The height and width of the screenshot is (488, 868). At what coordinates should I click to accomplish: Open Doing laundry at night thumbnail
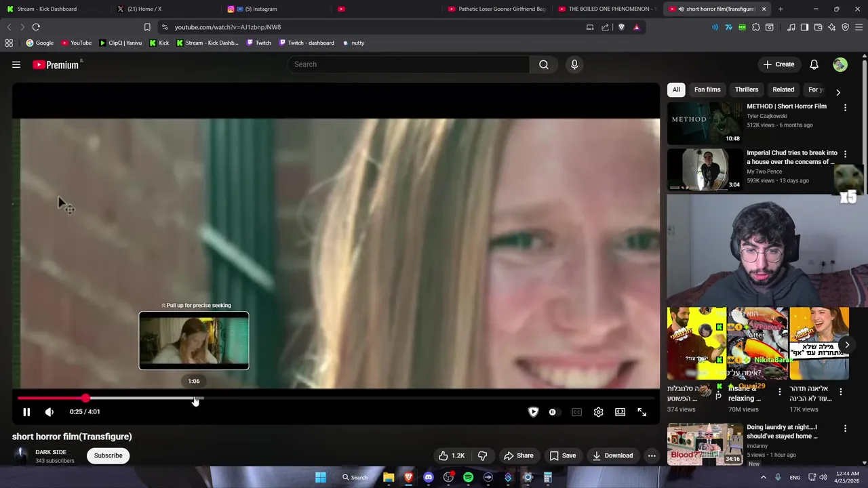pos(705,444)
